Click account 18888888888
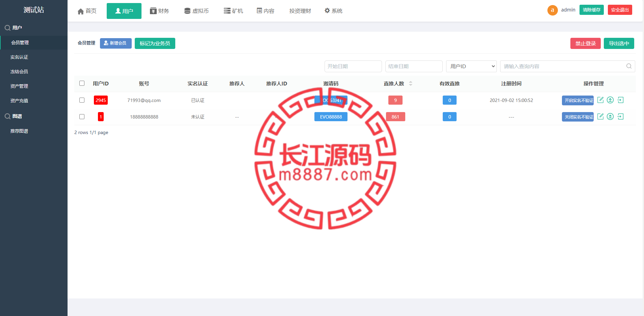 pyautogui.click(x=144, y=117)
